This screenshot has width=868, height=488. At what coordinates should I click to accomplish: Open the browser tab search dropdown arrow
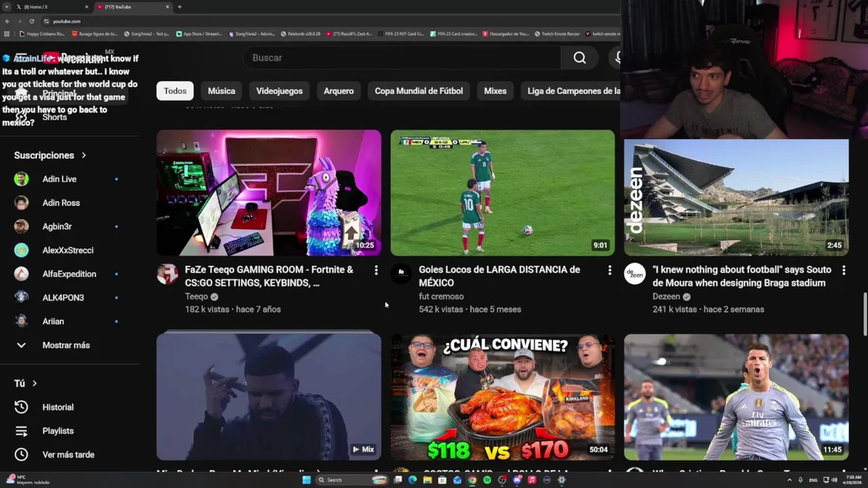point(7,7)
